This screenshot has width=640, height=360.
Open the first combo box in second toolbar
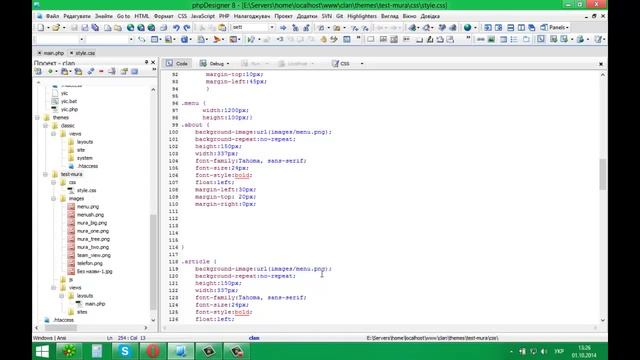pyautogui.click(x=60, y=40)
